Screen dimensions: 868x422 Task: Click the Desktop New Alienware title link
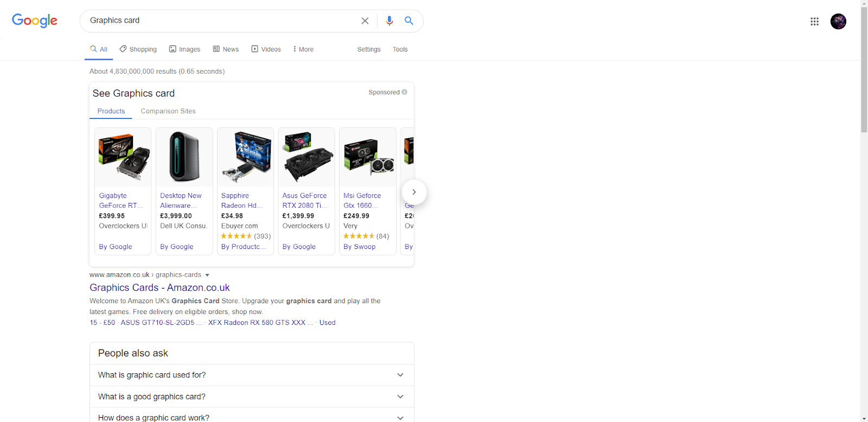pos(181,201)
